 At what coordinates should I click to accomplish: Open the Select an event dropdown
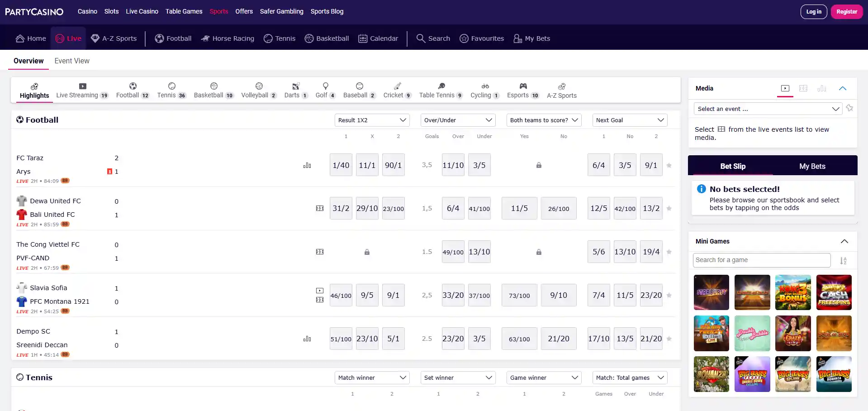pyautogui.click(x=768, y=109)
